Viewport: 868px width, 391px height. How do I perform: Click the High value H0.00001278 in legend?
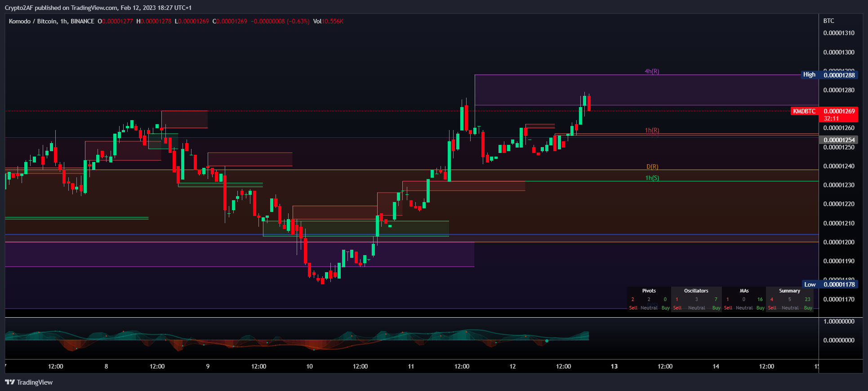pyautogui.click(x=154, y=21)
